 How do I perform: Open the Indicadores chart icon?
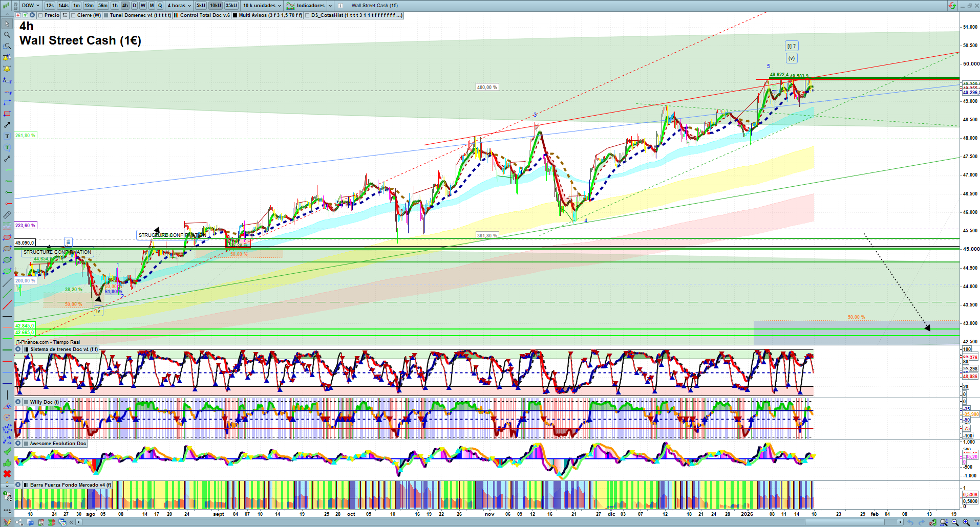pyautogui.click(x=290, y=6)
